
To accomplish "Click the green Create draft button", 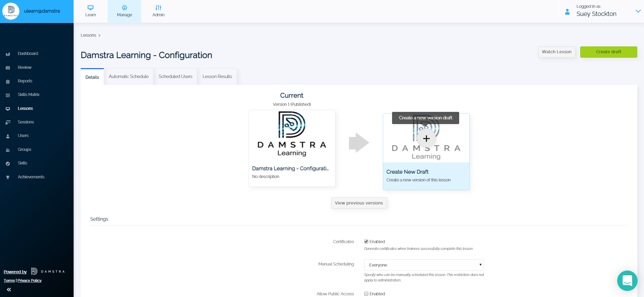I will pos(609,52).
